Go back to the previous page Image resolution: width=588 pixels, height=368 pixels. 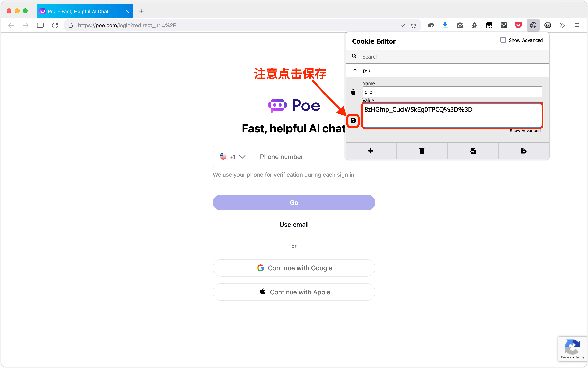(x=11, y=25)
